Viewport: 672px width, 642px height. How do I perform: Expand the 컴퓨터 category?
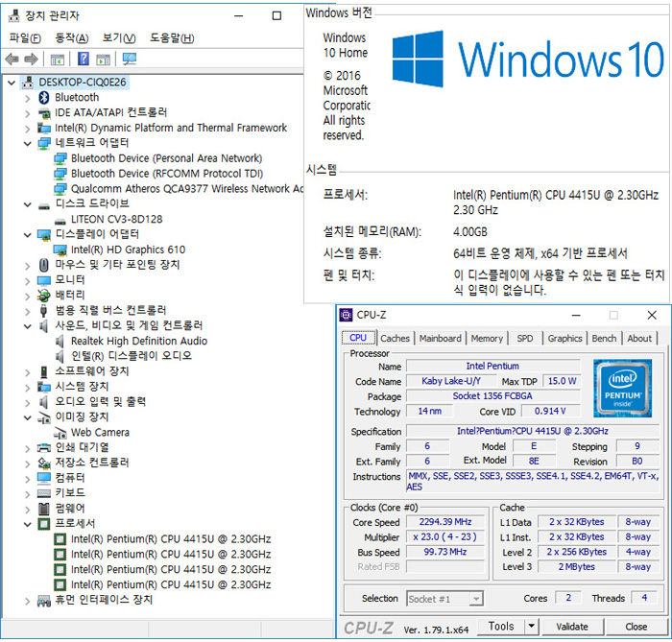[x=28, y=479]
